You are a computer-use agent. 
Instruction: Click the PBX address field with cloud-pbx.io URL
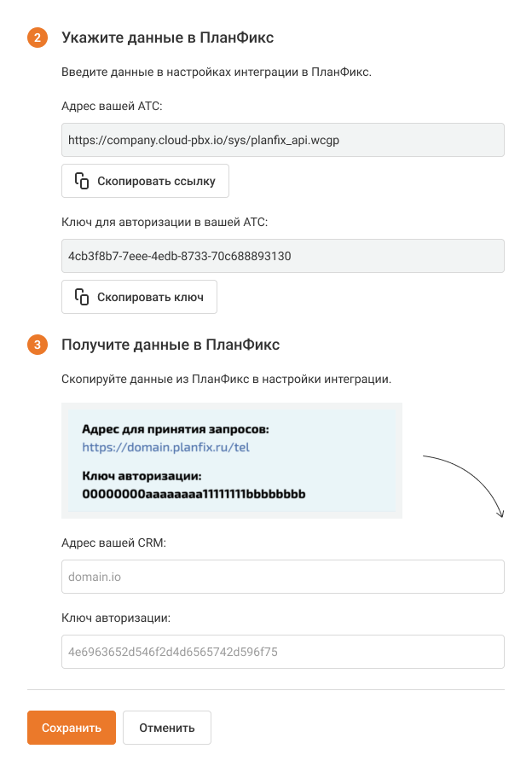click(x=283, y=140)
